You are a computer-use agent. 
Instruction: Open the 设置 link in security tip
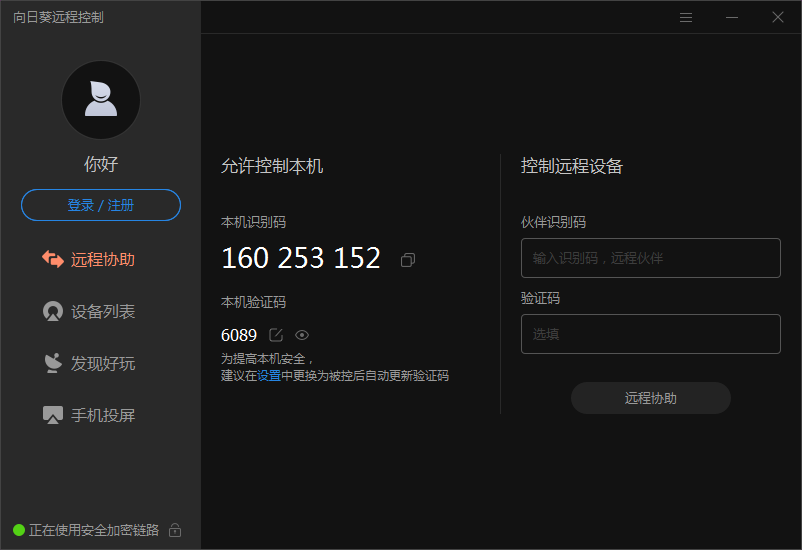tap(269, 376)
